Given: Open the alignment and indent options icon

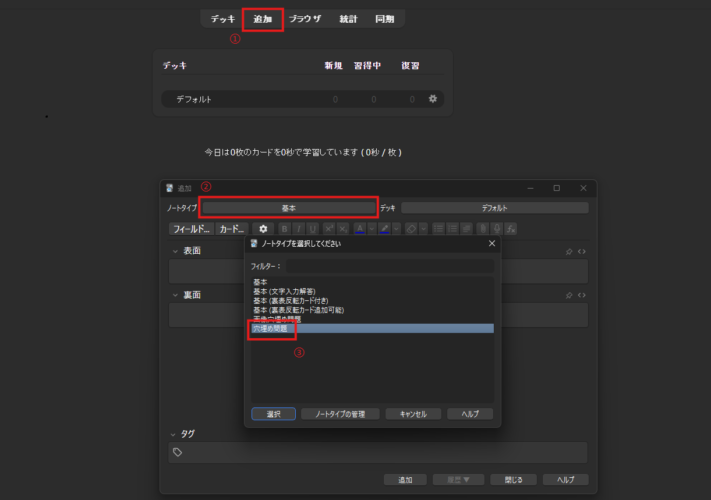Looking at the screenshot, I should tap(466, 229).
